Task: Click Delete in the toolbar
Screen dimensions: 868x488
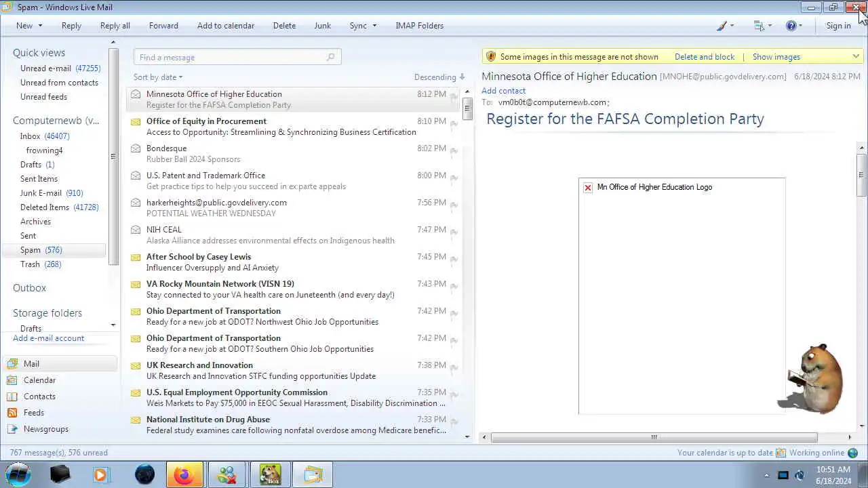Action: (284, 26)
